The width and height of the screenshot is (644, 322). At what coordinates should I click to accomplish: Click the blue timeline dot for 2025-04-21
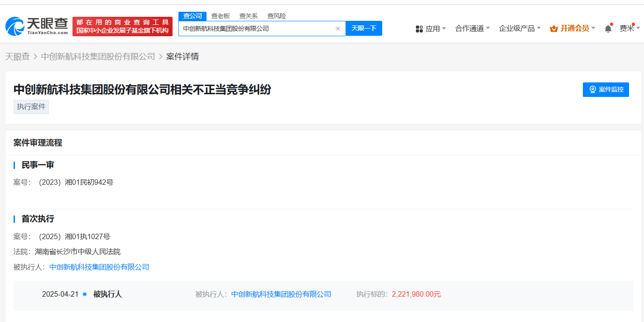[85, 294]
